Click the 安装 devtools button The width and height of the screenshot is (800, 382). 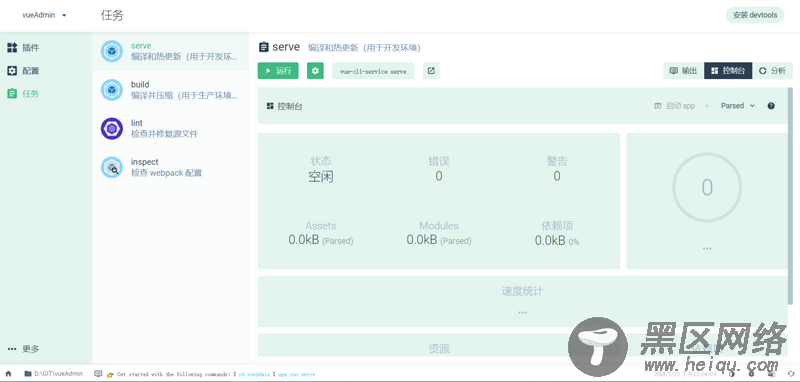coord(755,15)
